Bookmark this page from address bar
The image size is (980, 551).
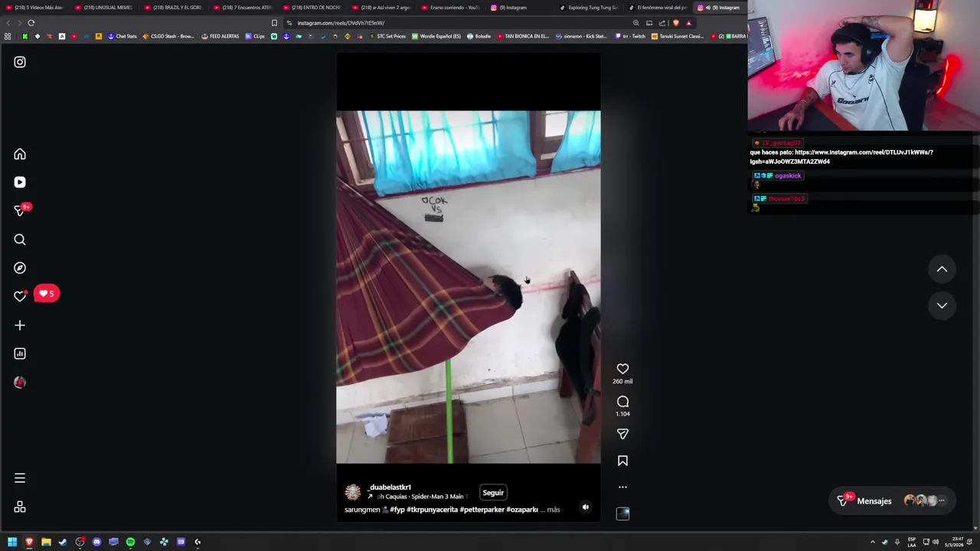pos(274,23)
